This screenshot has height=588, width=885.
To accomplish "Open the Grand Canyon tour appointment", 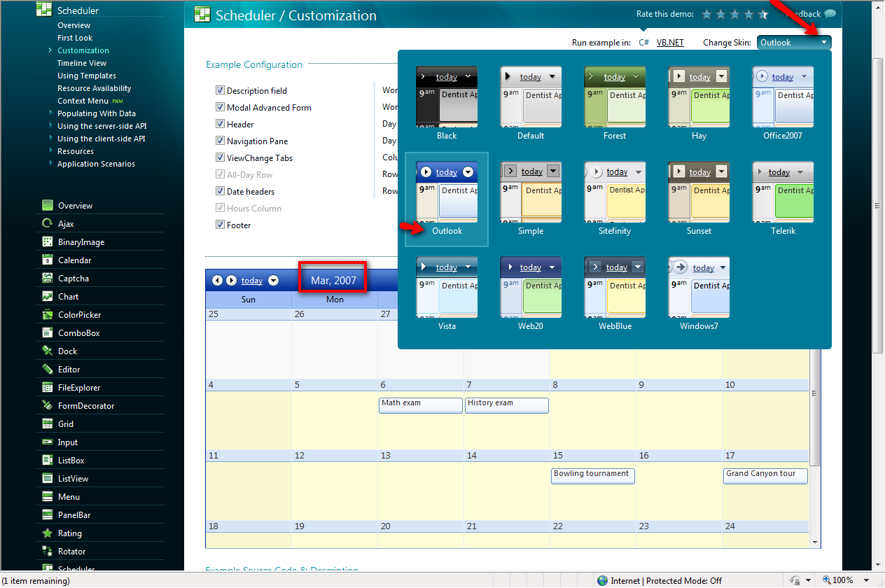I will pos(765,476).
